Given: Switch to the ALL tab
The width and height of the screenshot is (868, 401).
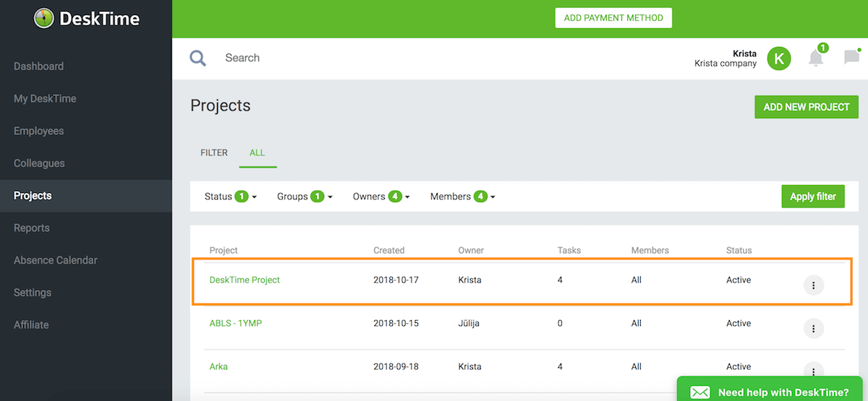Looking at the screenshot, I should (x=258, y=153).
